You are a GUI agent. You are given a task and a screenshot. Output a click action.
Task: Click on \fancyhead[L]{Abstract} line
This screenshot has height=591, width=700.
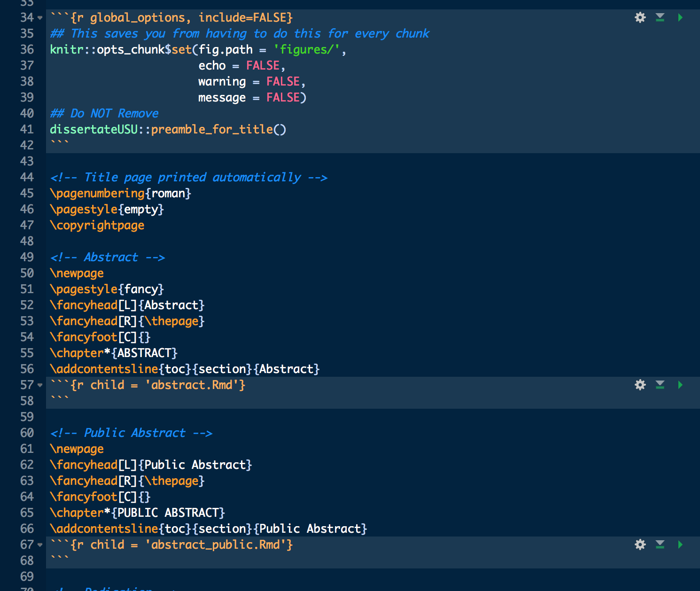coord(127,305)
